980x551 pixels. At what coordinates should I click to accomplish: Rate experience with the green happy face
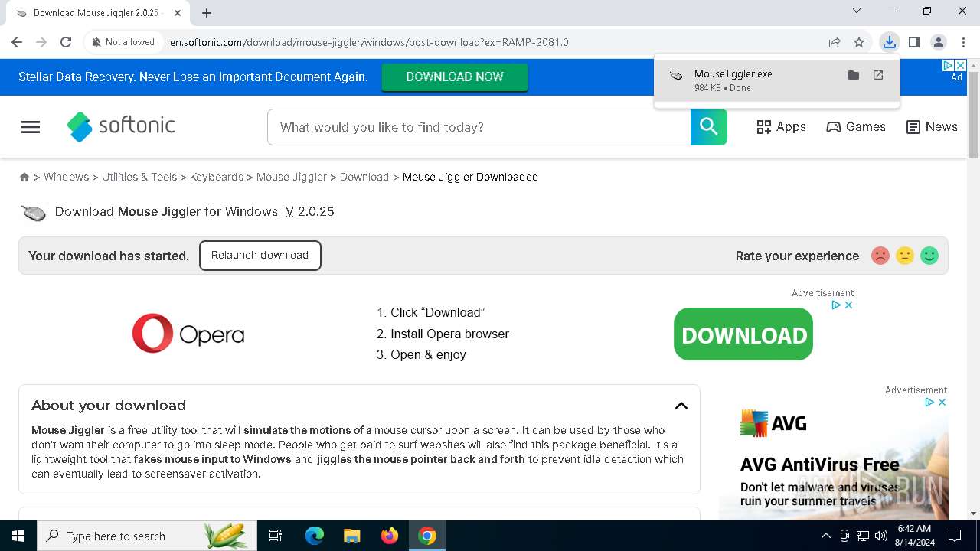pyautogui.click(x=929, y=256)
